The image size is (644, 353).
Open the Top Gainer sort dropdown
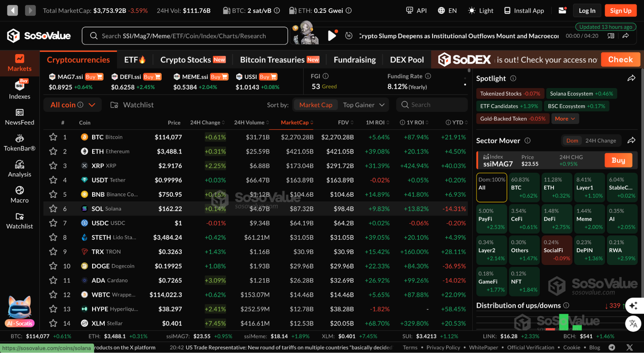(x=363, y=105)
